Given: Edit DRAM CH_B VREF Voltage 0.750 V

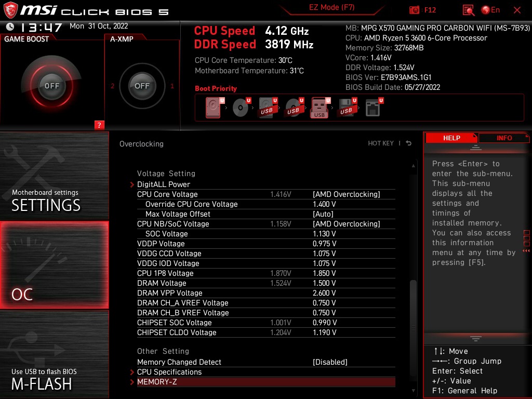Looking at the screenshot, I should pos(324,312).
